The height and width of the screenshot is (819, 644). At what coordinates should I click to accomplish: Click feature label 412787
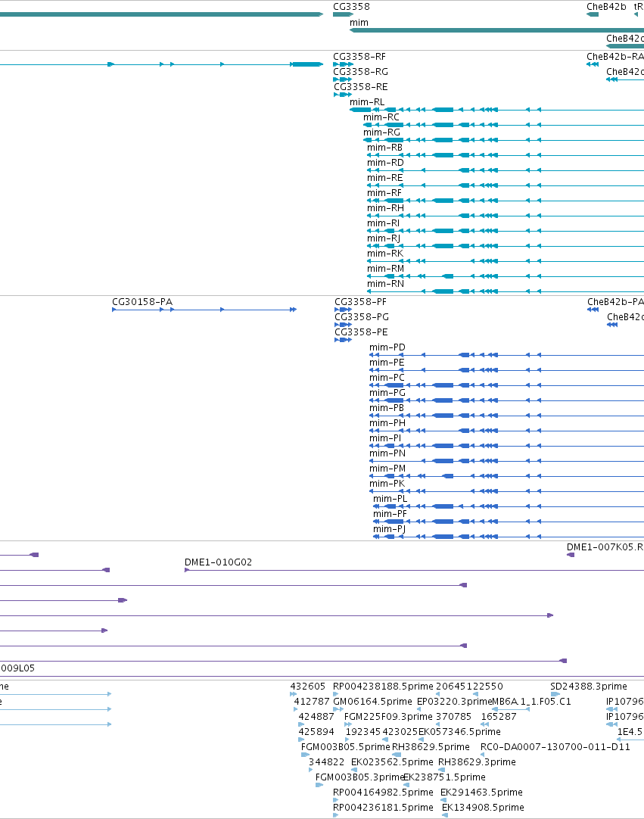click(312, 702)
